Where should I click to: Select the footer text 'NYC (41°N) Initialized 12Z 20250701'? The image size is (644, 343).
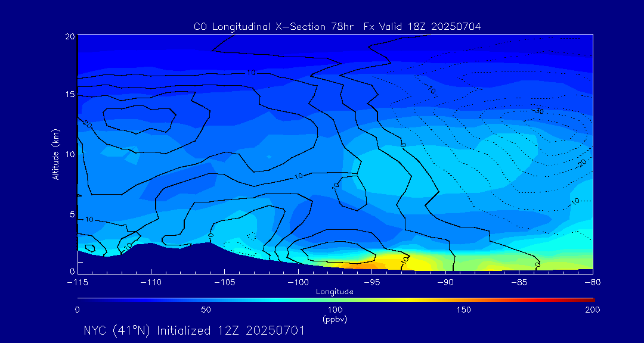click(194, 330)
